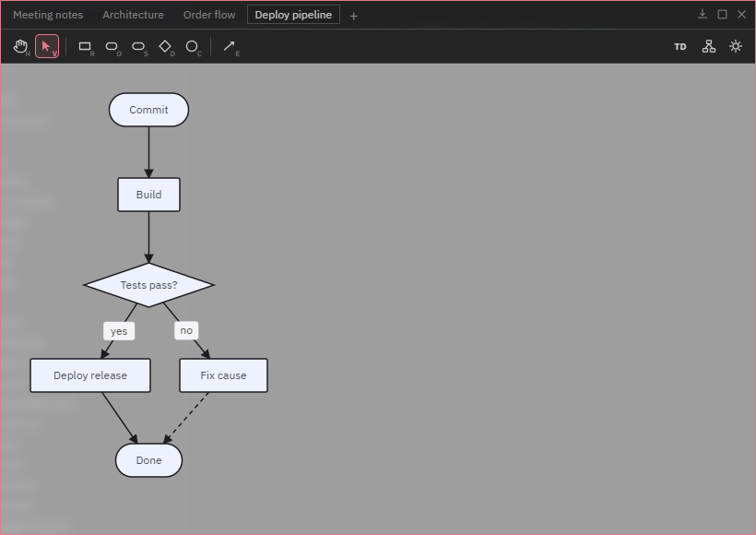Maximize the diagram window
Screen dimensions: 756x535
tap(722, 15)
